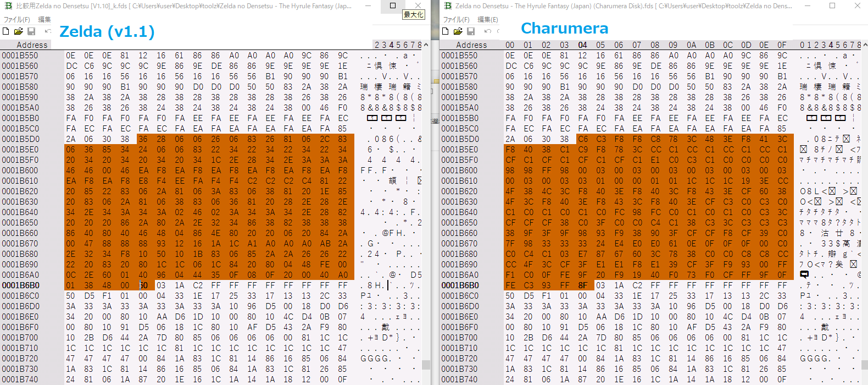Click byte 8F on row 0001B6B0 in Charumera window

click(x=582, y=285)
